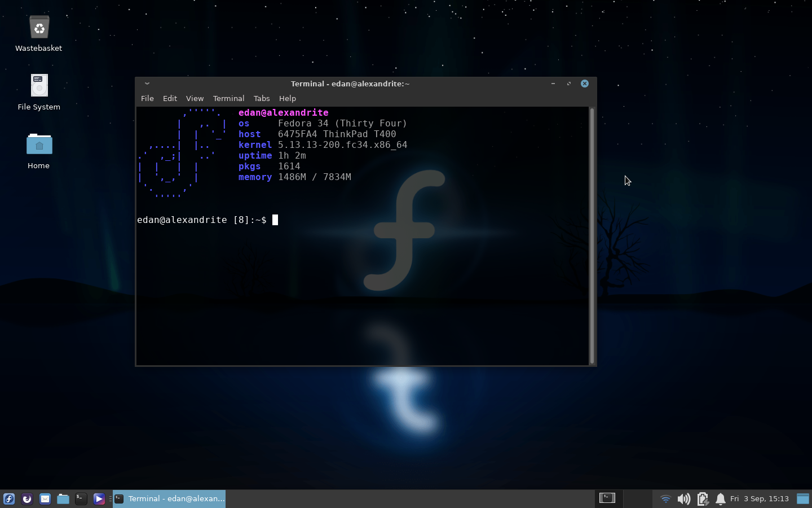Open the Wi-Fi status indicator
Viewport: 812px width, 508px height.
(666, 499)
